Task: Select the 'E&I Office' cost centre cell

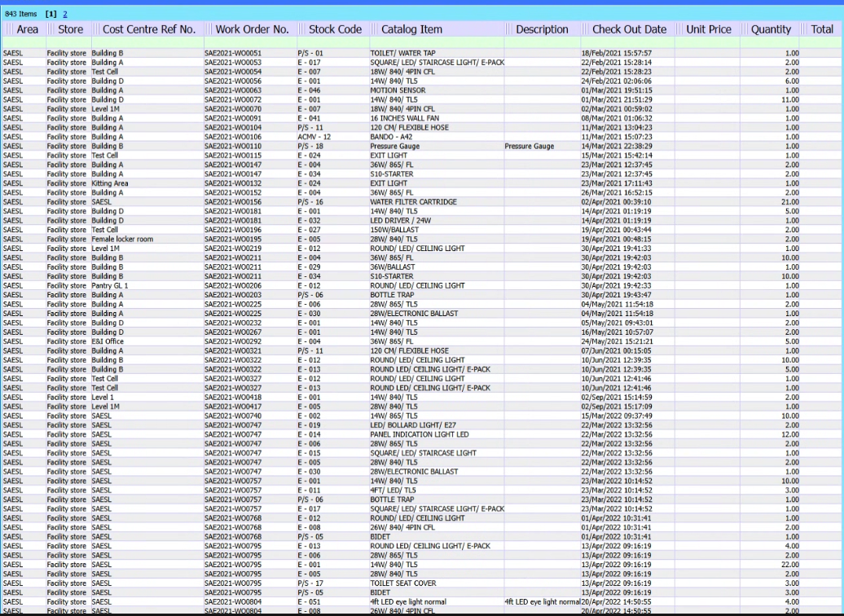Action: point(108,341)
